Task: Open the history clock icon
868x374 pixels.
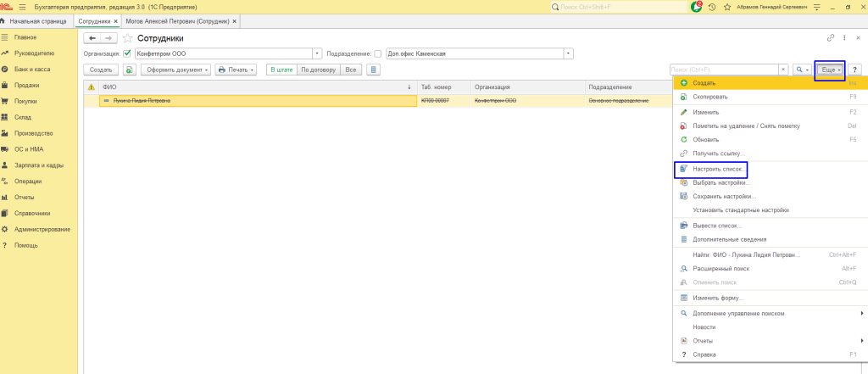Action: pyautogui.click(x=713, y=6)
